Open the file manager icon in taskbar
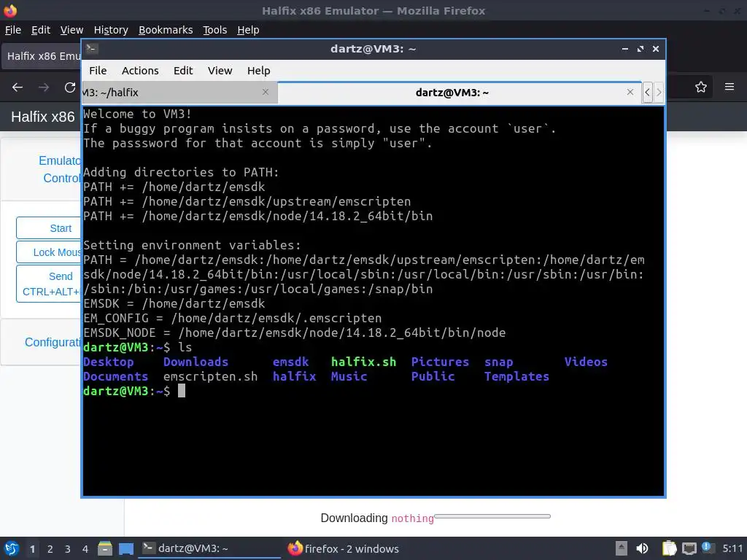Screen dimensions: 747x560 105,548
